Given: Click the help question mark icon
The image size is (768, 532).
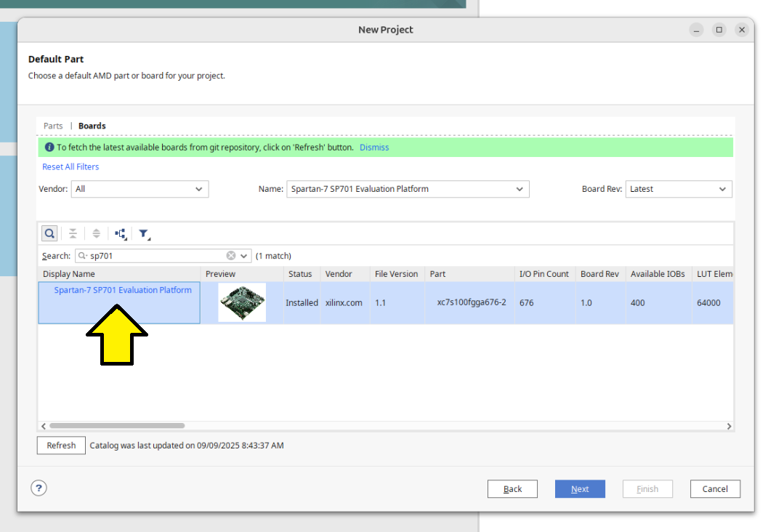Looking at the screenshot, I should click(x=39, y=488).
